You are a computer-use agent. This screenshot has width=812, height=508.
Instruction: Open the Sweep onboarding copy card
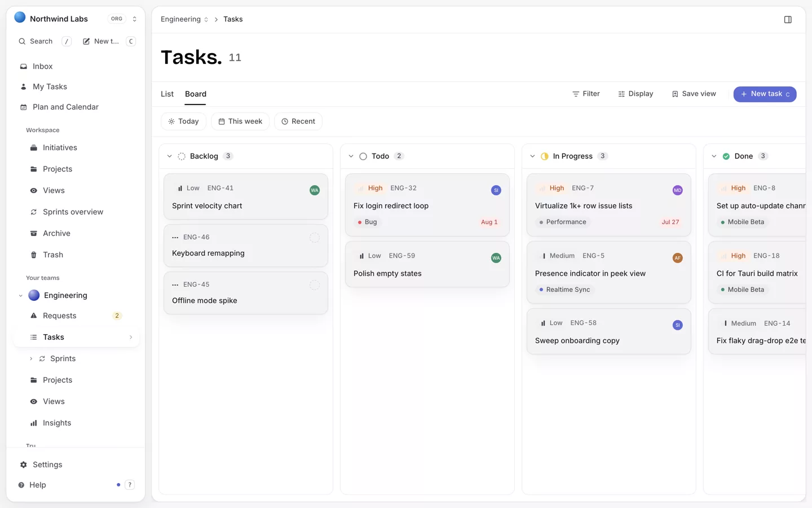[609, 331]
